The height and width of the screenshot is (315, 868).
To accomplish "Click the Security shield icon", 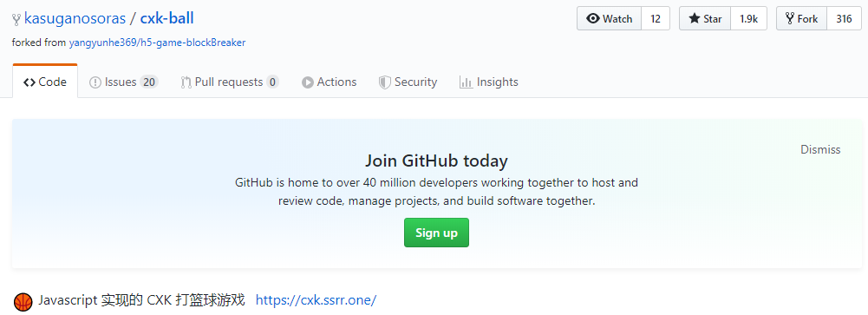I will point(385,82).
